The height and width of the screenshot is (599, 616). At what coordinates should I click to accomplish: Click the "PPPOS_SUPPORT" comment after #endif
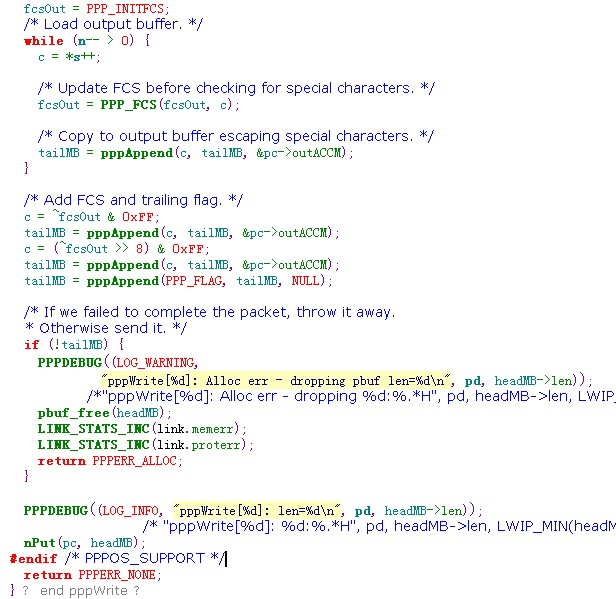[145, 558]
